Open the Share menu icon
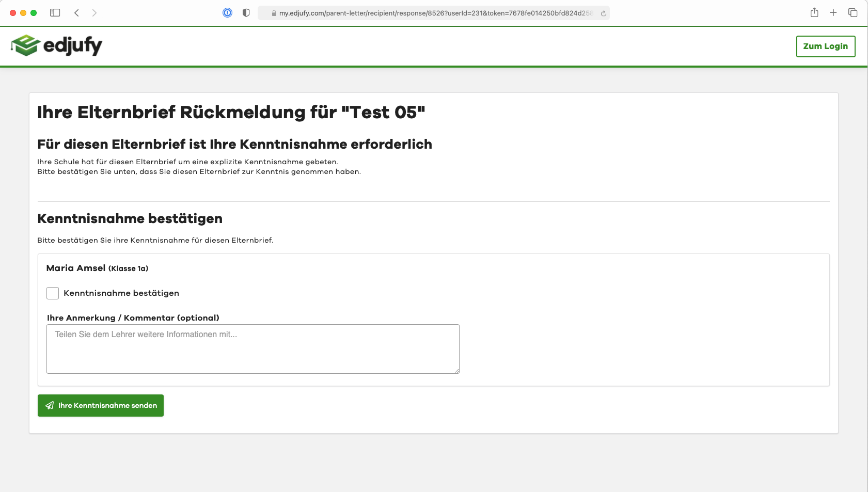This screenshot has height=492, width=868. (814, 13)
